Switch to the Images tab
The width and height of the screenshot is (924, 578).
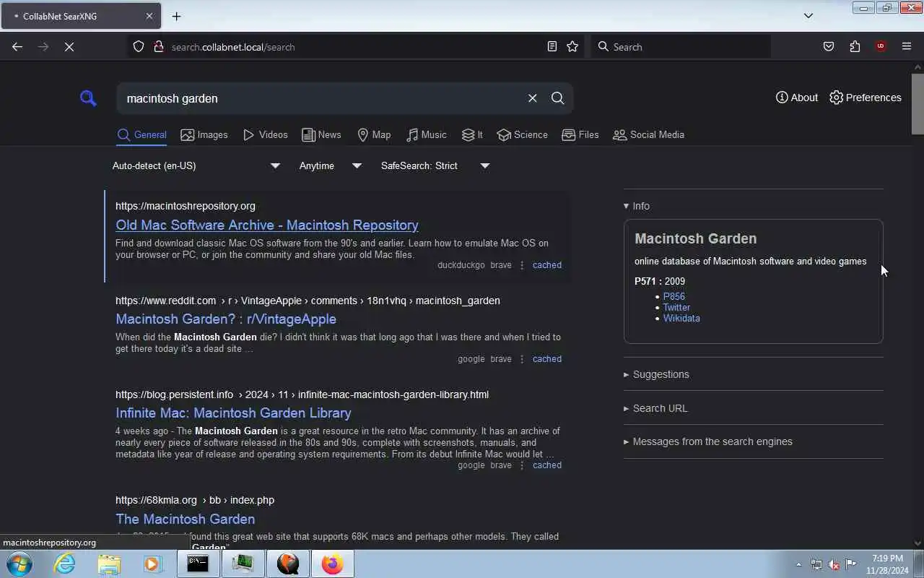coord(204,135)
